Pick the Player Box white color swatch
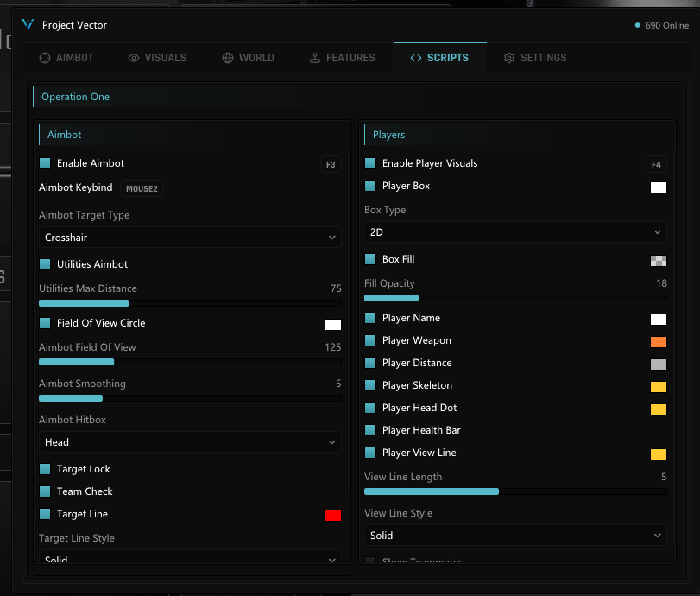The height and width of the screenshot is (596, 700). click(659, 187)
